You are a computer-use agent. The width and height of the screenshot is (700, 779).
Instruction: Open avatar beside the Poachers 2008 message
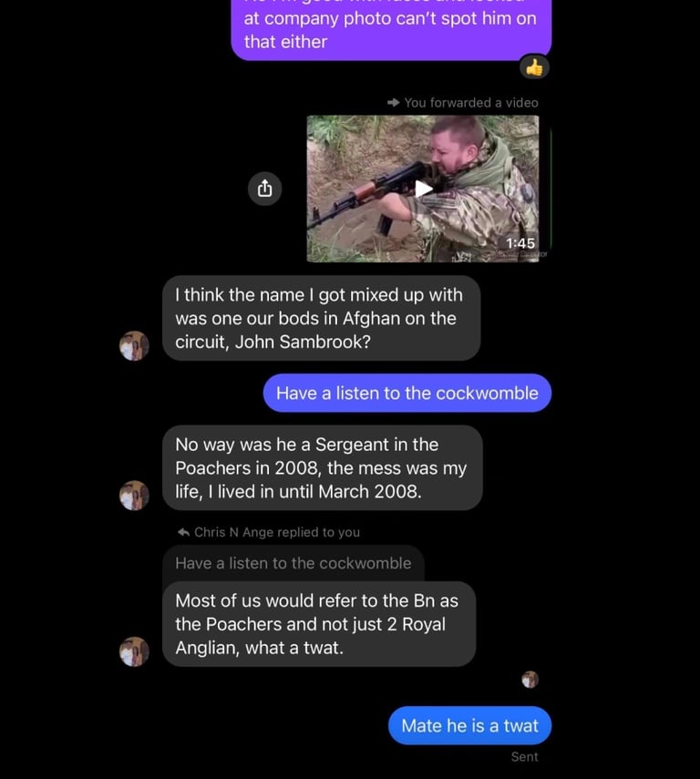click(x=134, y=496)
